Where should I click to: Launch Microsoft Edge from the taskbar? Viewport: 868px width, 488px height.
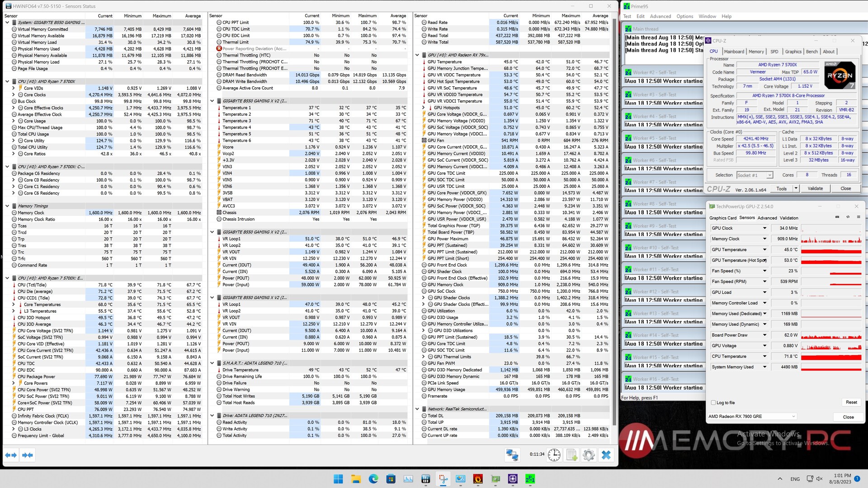point(373,479)
